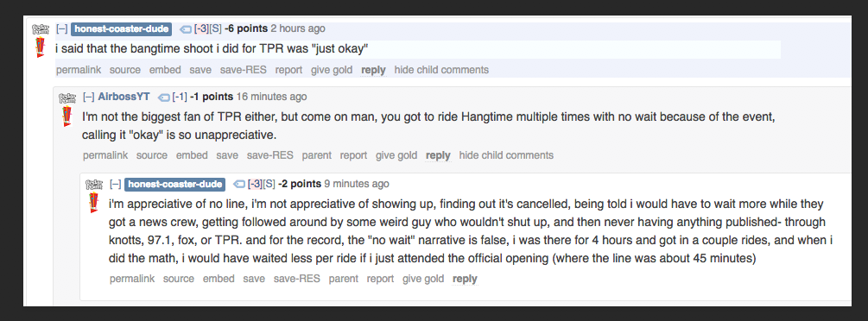The image size is (868, 321).
Task: Click the flair logo on the 9-minutes-ago comment
Action: click(94, 185)
